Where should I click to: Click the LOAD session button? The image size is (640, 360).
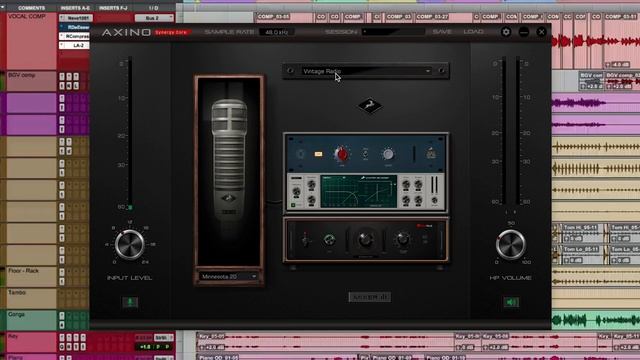point(473,32)
